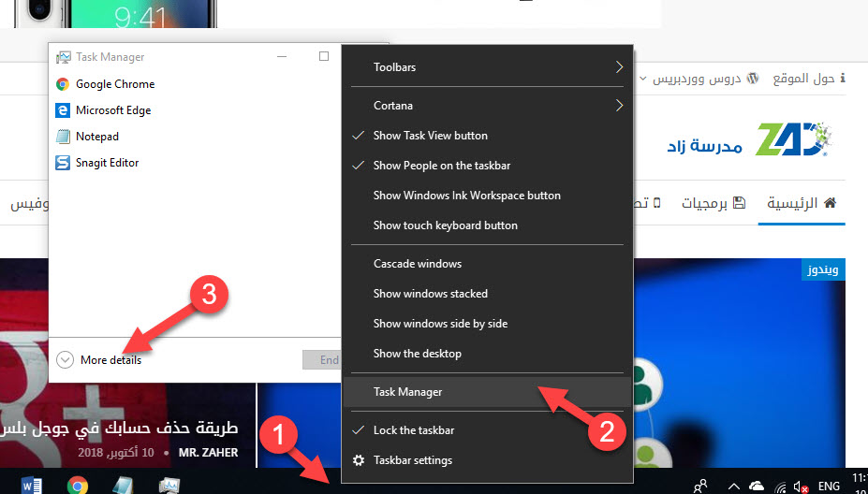Open the Wi-Fi network tray icon
The image size is (868, 494).
tap(781, 487)
